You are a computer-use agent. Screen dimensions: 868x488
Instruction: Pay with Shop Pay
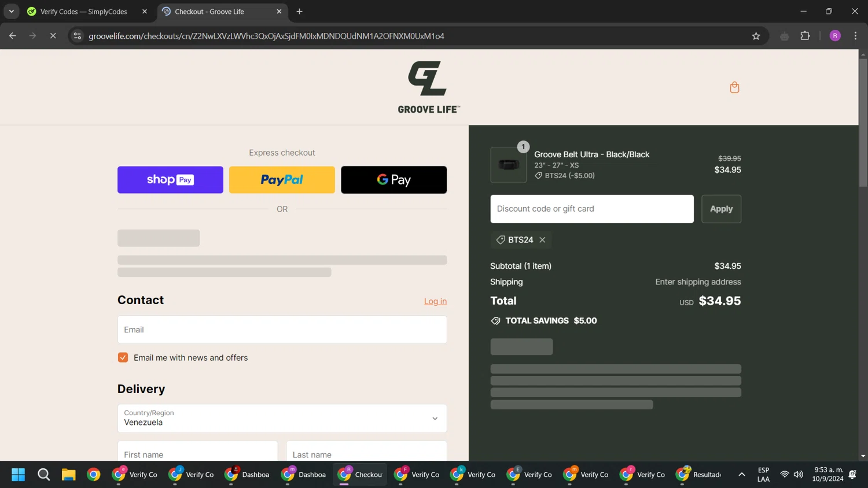170,180
